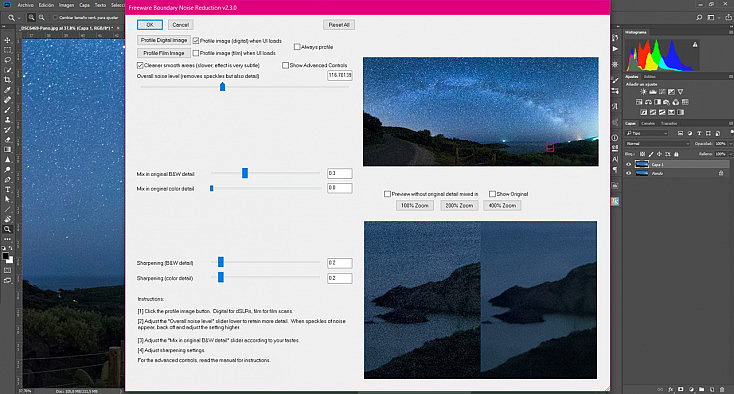This screenshot has width=734, height=394.
Task: Filter layers by type layers icon
Action: click(x=699, y=133)
